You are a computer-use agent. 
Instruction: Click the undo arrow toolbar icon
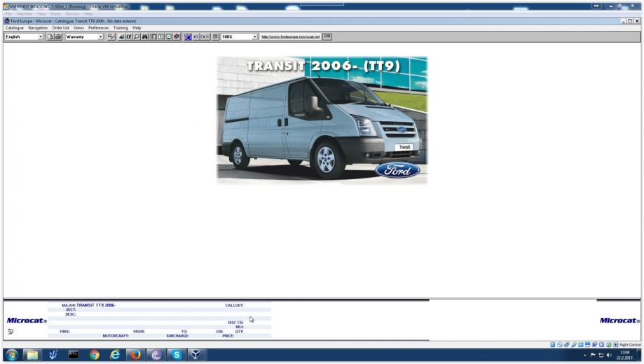(196, 36)
